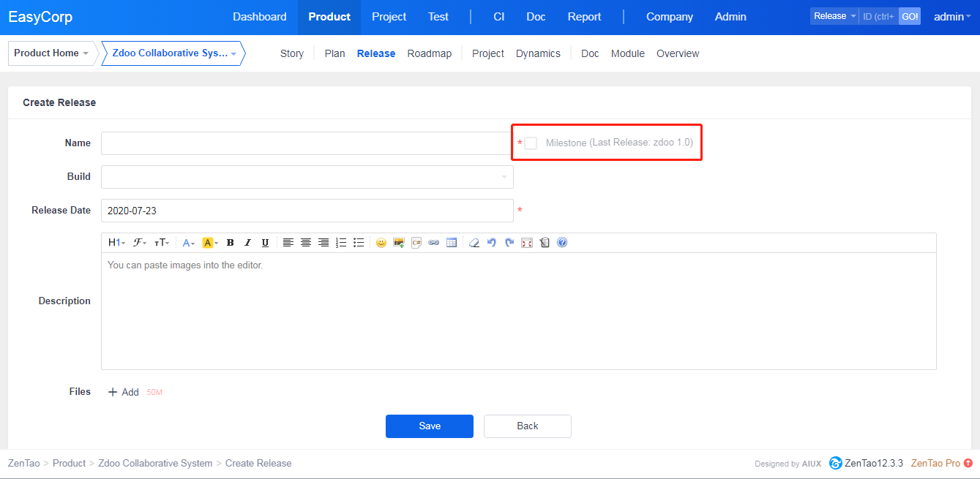Toggle bold formatting in description editor
This screenshot has width=980, height=479.
(x=230, y=243)
